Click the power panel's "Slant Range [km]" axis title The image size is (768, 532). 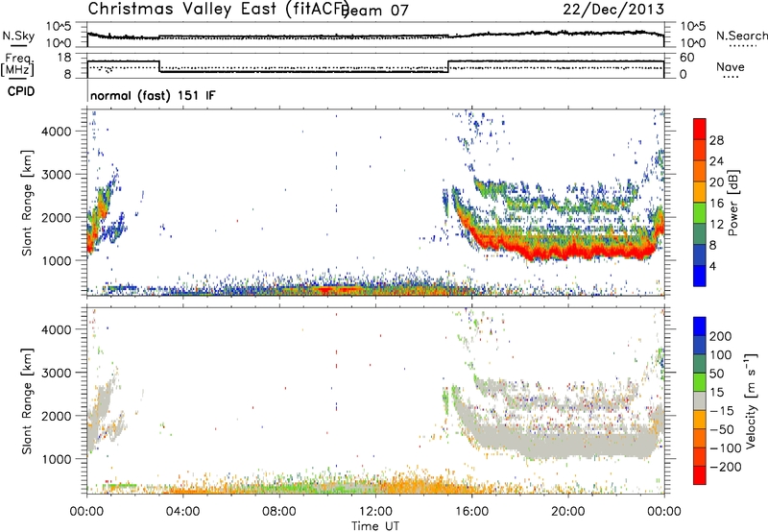click(27, 203)
